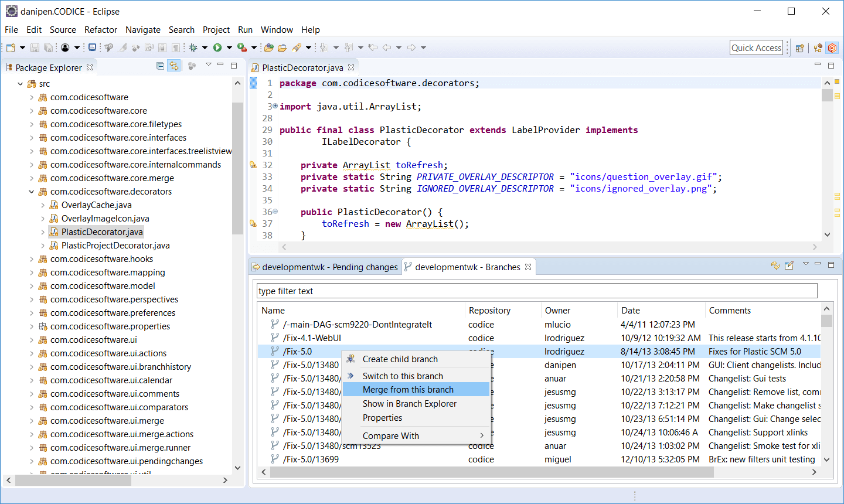Click the Open Task folder icon in the toolbar
The image size is (844, 504).
click(282, 47)
